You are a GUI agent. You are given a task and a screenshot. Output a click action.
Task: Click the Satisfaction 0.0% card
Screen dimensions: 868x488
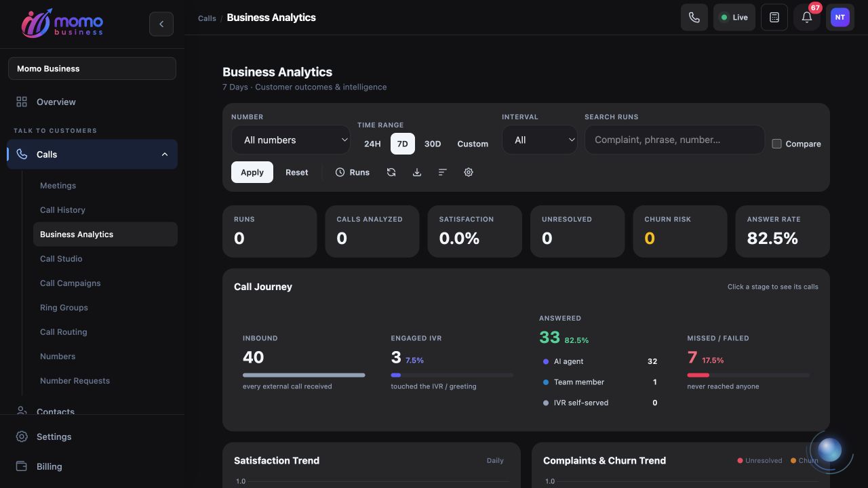[x=475, y=231]
